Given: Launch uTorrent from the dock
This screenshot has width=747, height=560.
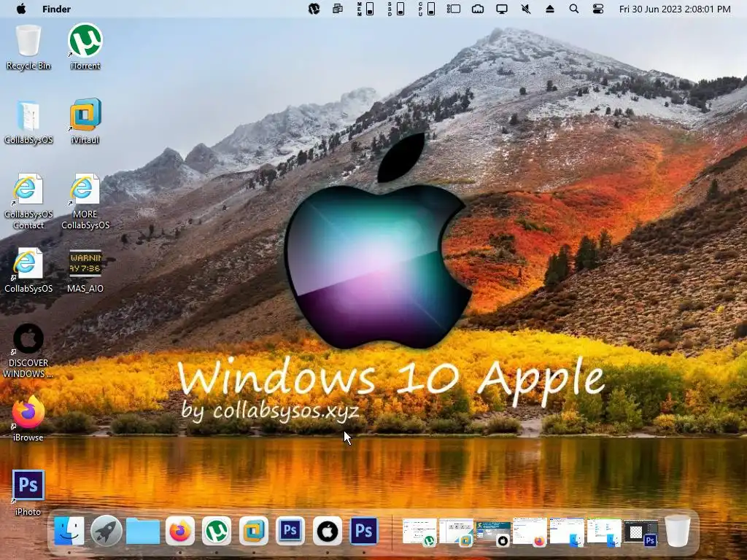Looking at the screenshot, I should (217, 531).
